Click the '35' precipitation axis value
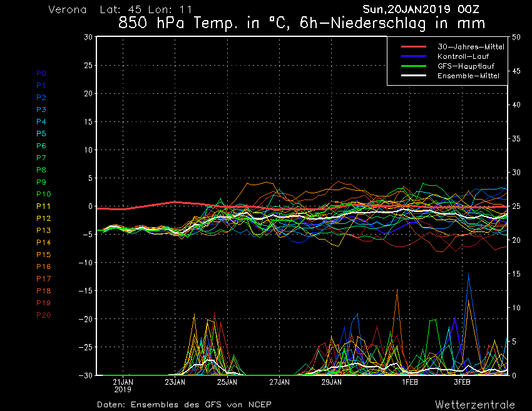 click(x=516, y=139)
